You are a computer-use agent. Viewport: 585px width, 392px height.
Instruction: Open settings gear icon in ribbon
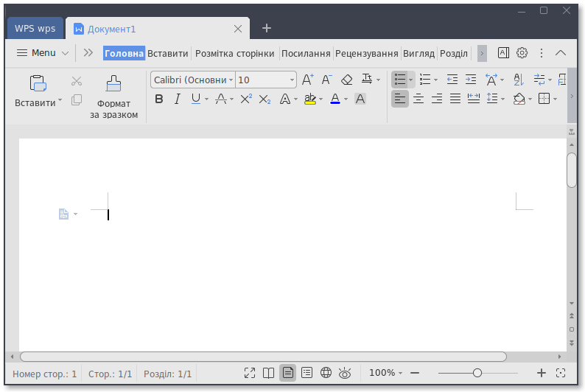[x=522, y=53]
